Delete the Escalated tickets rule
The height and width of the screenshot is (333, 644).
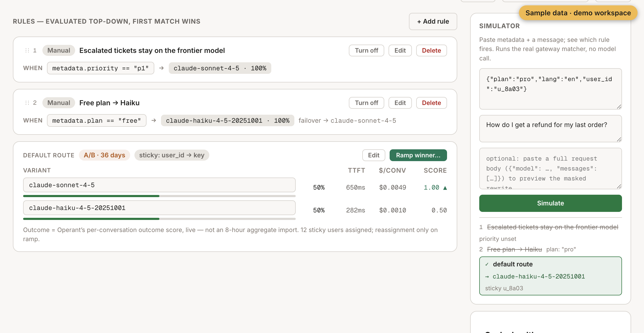coord(431,50)
